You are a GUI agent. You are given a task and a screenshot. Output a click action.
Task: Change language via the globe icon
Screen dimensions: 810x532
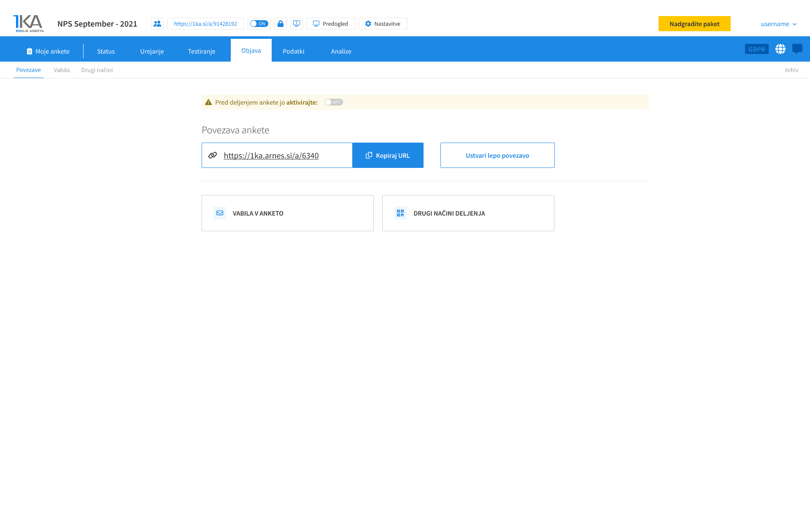click(780, 49)
